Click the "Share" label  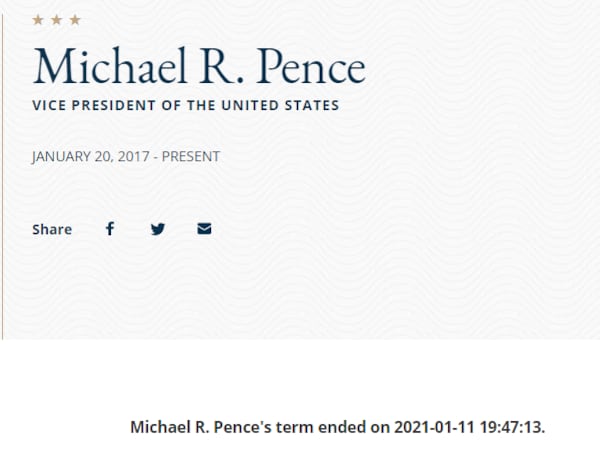coord(52,230)
